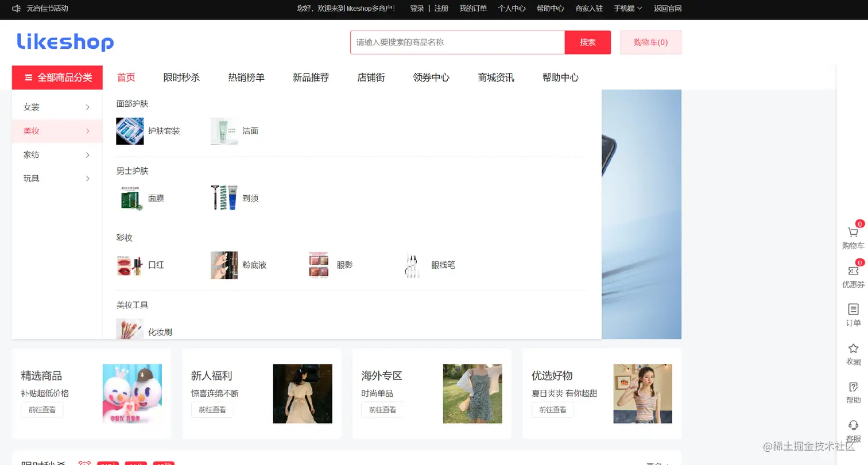Expand the 女装 category arrow
Image resolution: width=868 pixels, height=465 pixels.
[x=87, y=107]
